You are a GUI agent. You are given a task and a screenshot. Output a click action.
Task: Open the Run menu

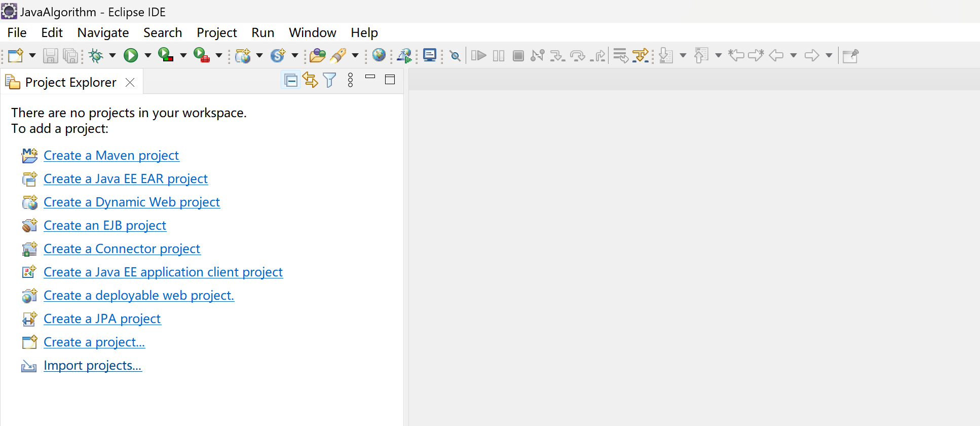tap(263, 32)
